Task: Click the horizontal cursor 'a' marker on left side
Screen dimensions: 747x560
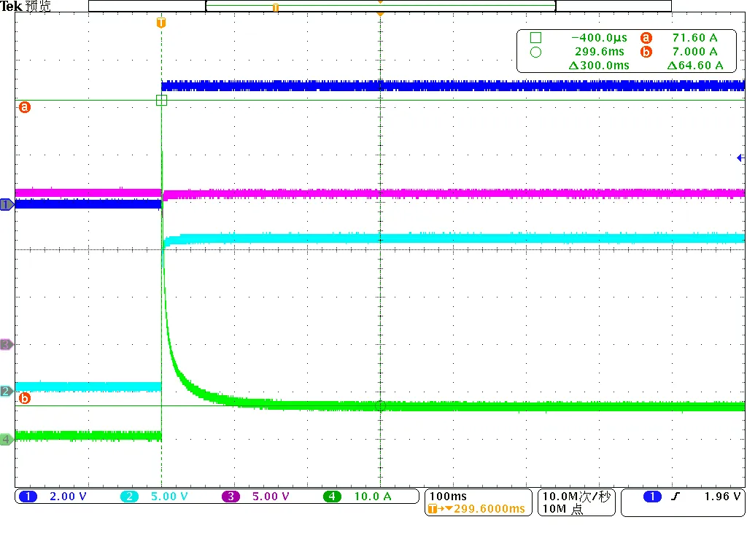Action: (24, 107)
